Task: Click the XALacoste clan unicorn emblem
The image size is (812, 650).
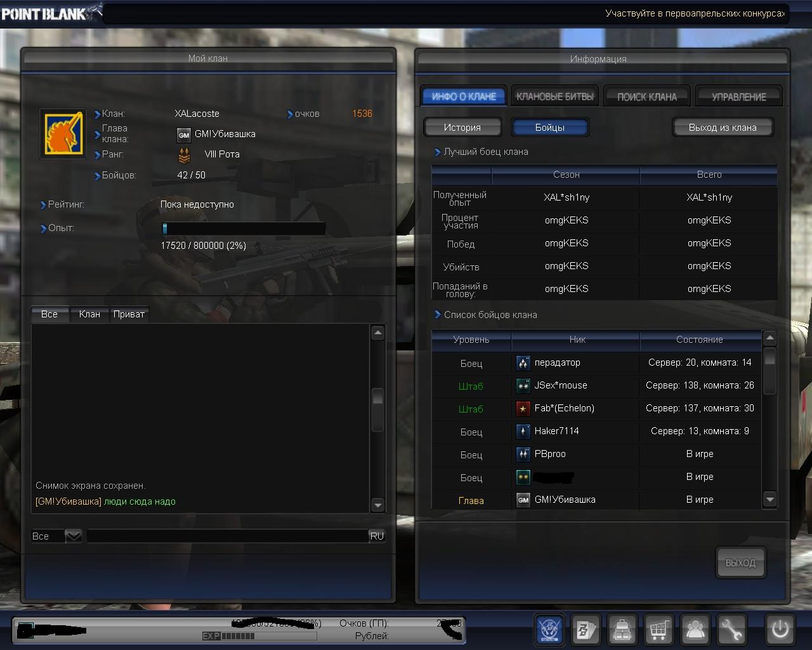Action: coord(63,133)
